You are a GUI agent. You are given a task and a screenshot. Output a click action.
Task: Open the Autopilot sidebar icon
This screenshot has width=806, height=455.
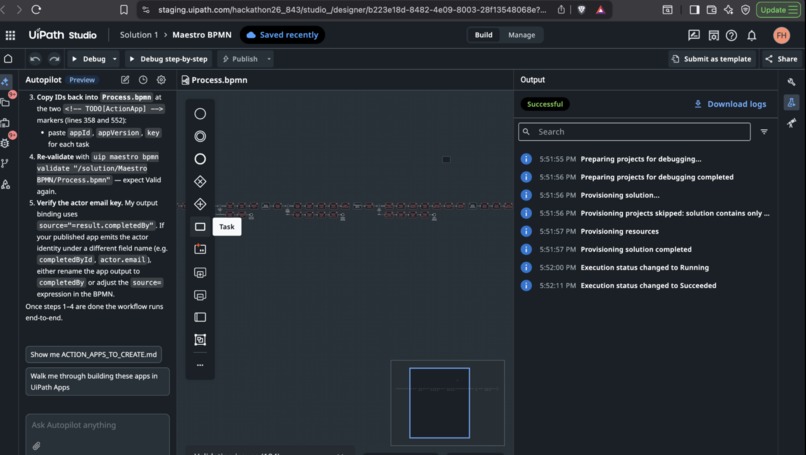pyautogui.click(x=5, y=81)
